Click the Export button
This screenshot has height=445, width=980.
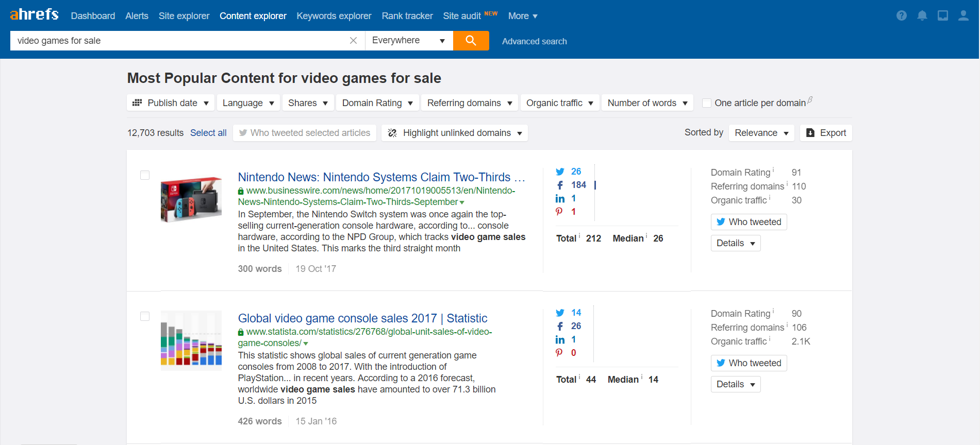click(826, 133)
